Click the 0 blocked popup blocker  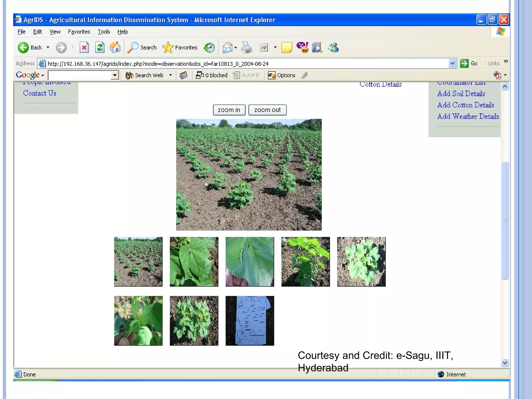click(212, 75)
